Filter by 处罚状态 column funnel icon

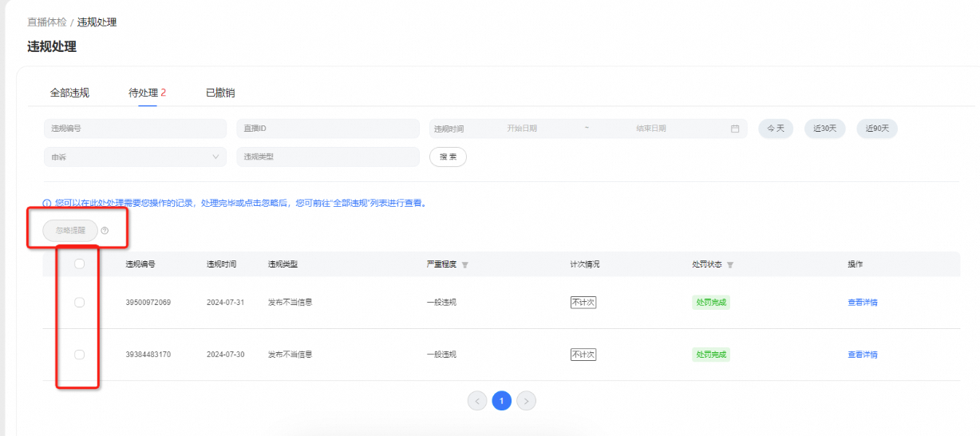click(730, 264)
